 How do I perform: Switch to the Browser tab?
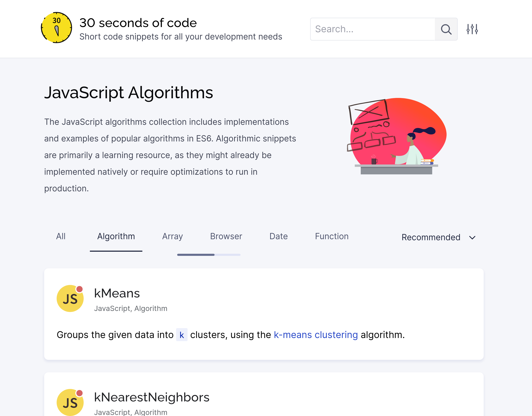tap(226, 236)
